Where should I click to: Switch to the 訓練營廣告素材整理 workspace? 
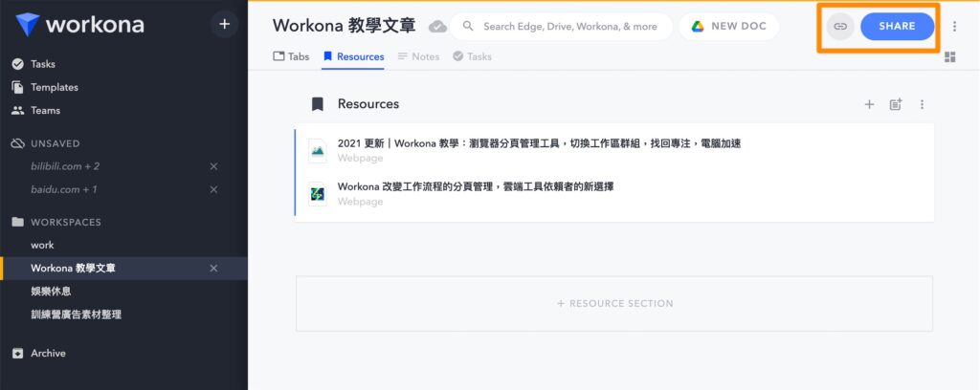[77, 314]
